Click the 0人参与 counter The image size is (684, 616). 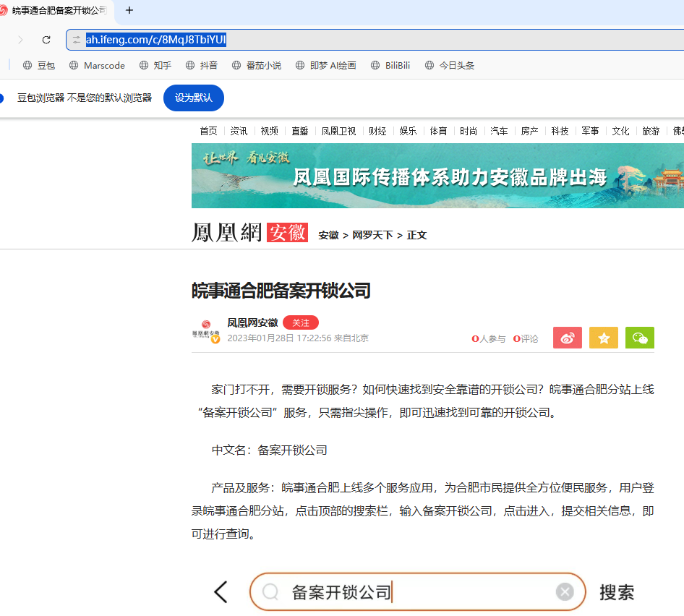click(x=489, y=338)
